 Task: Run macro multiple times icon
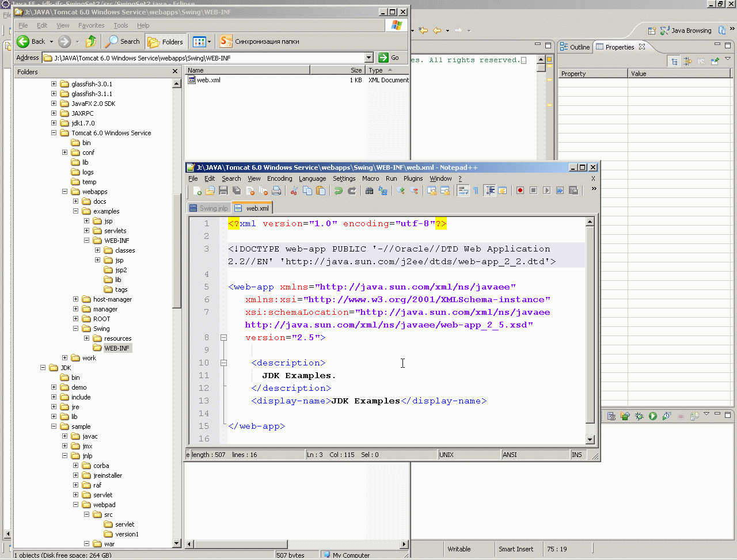pos(560,191)
